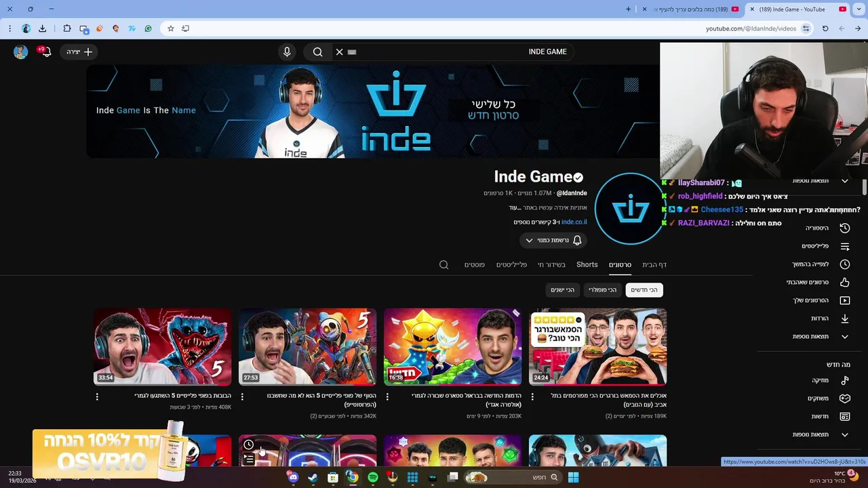Open the Shorts channel tab
Screen dimensions: 868x488
[x=587, y=265]
